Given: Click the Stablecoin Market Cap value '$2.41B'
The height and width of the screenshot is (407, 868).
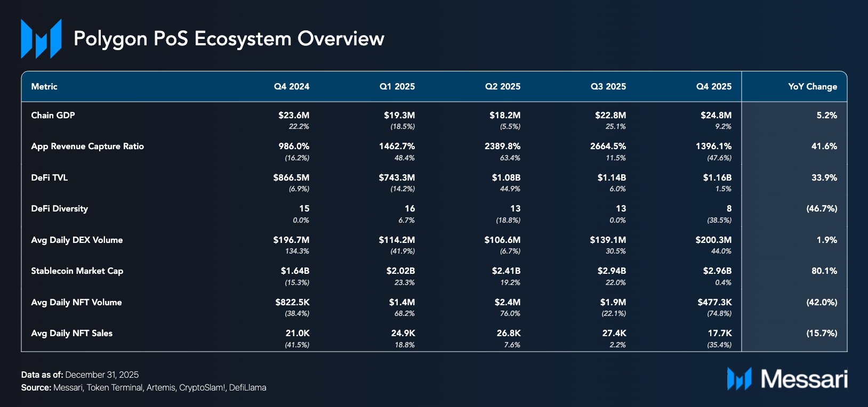Looking at the screenshot, I should coord(506,271).
